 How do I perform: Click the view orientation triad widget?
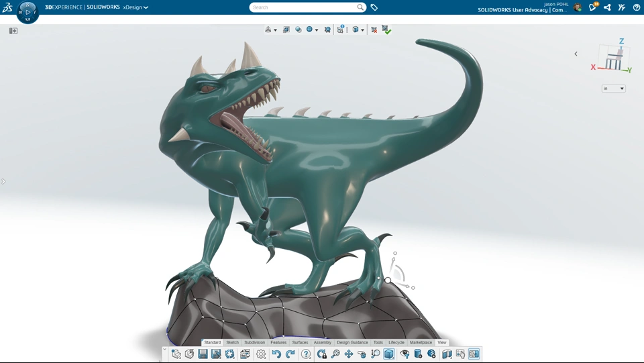[x=612, y=56]
